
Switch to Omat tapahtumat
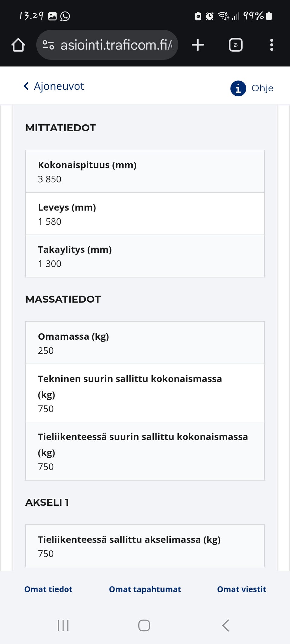click(x=145, y=589)
